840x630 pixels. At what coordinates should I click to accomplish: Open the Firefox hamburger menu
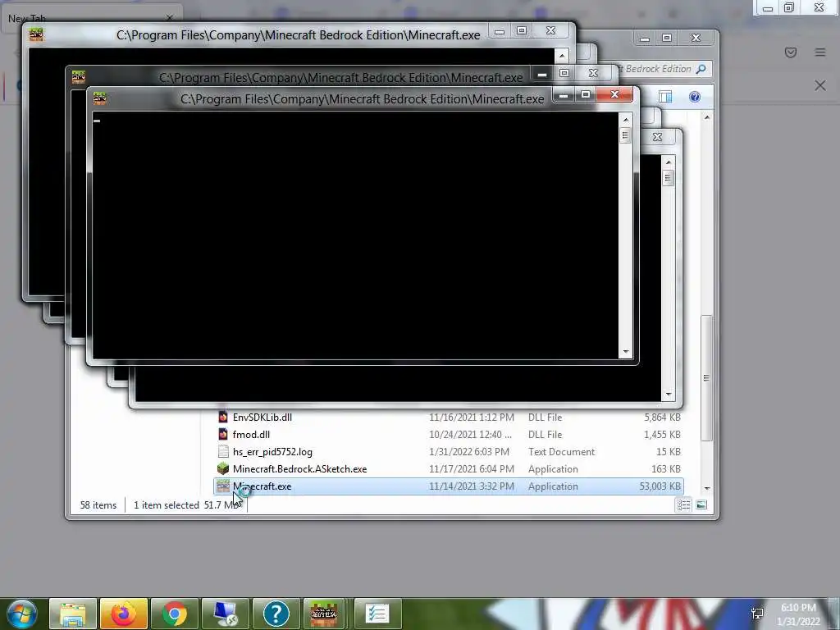pyautogui.click(x=820, y=52)
